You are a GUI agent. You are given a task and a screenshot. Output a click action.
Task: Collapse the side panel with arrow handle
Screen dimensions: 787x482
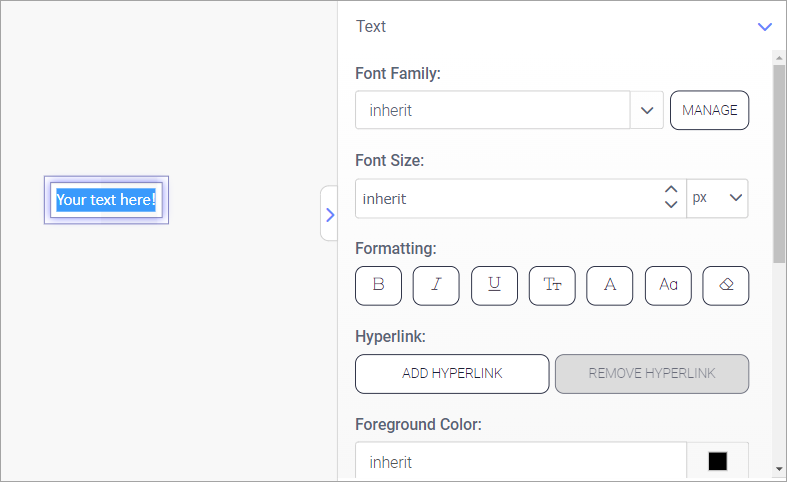pyautogui.click(x=329, y=214)
